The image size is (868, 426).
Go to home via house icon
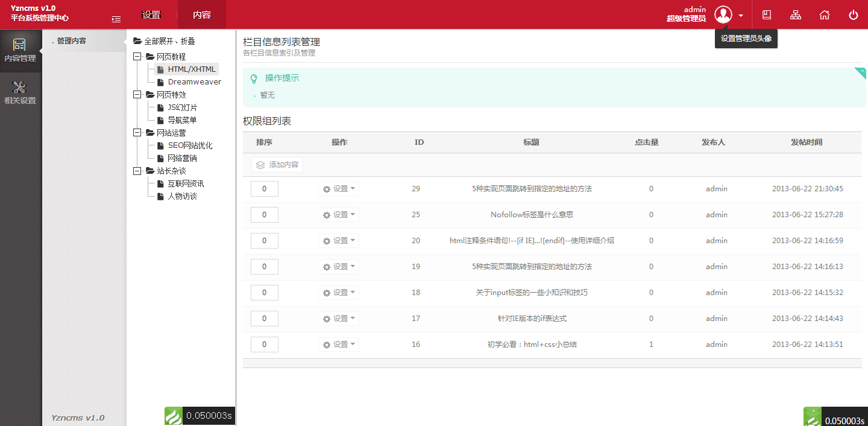point(824,14)
